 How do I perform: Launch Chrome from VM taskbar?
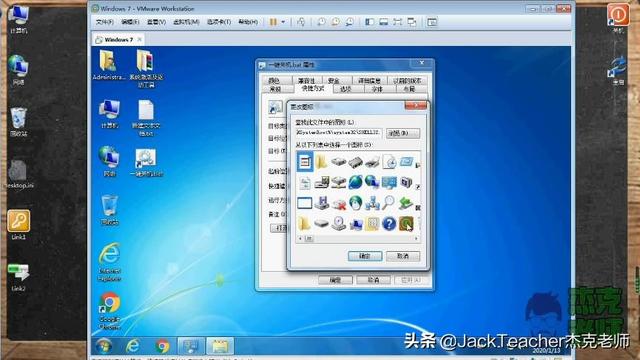[162, 346]
